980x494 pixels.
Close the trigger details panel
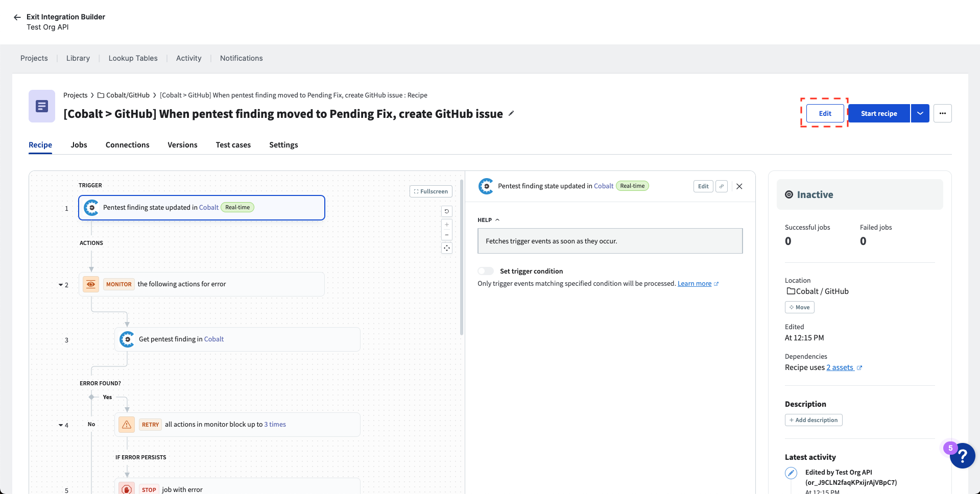pos(739,186)
